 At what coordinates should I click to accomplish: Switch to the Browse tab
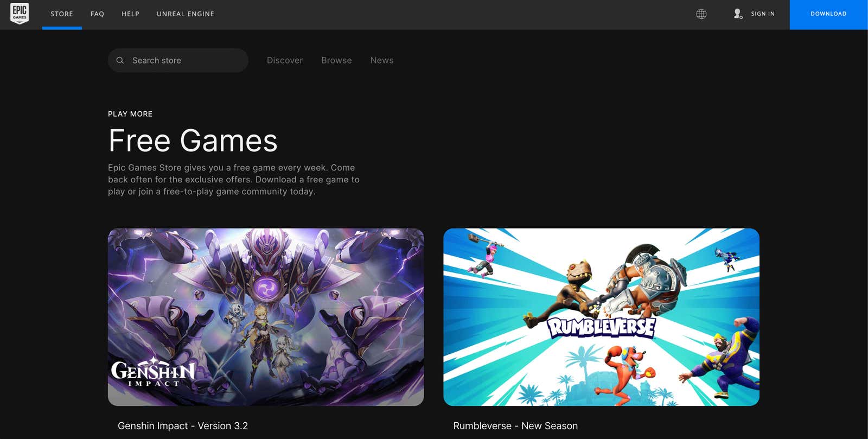point(336,60)
